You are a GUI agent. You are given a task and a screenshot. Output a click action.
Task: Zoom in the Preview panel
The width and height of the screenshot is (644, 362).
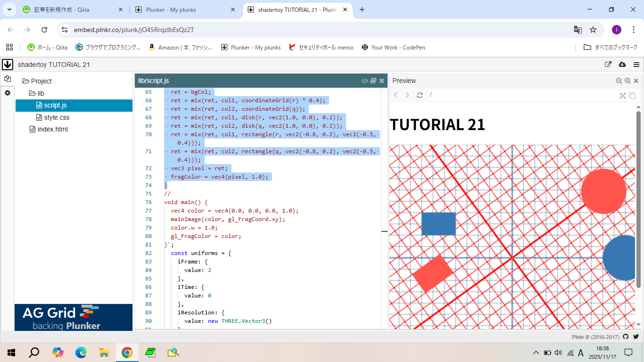(627, 81)
